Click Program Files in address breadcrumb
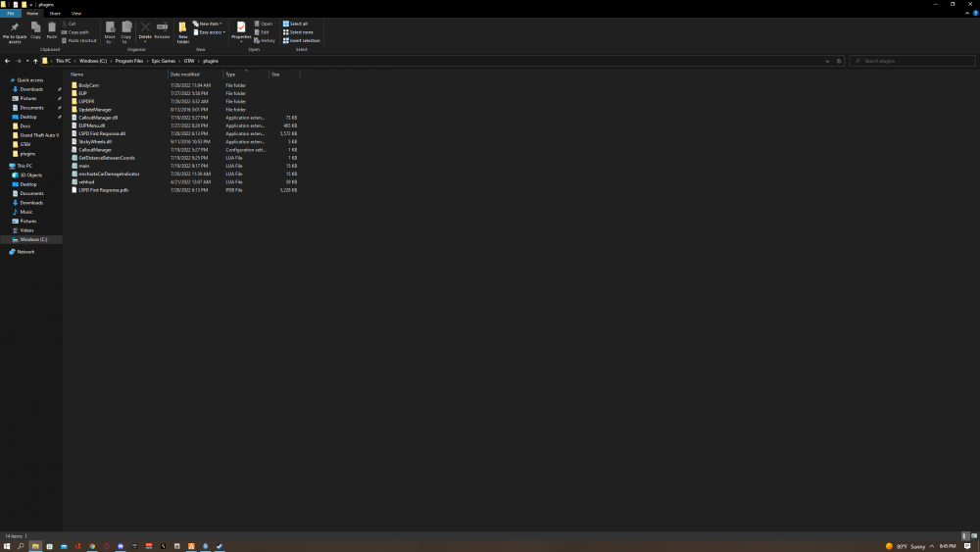 [x=128, y=61]
